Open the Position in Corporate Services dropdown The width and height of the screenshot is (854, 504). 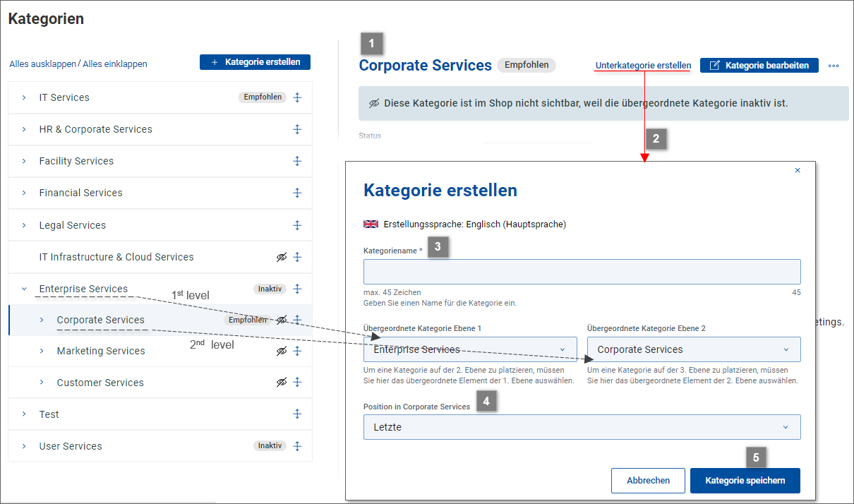pyautogui.click(x=582, y=427)
